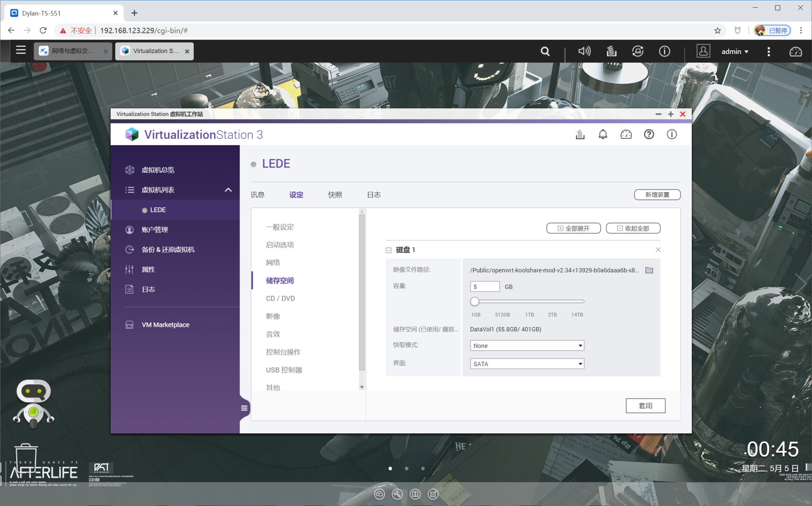Open about info icon in Virtualization Station header
The width and height of the screenshot is (812, 506).
(x=672, y=135)
